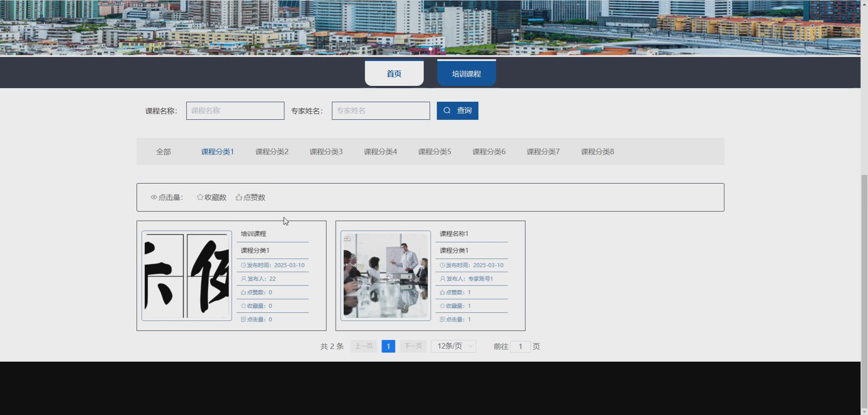Screen dimensions: 868x415
Task: Click the person icon beside 发布人 22
Action: [244, 279]
